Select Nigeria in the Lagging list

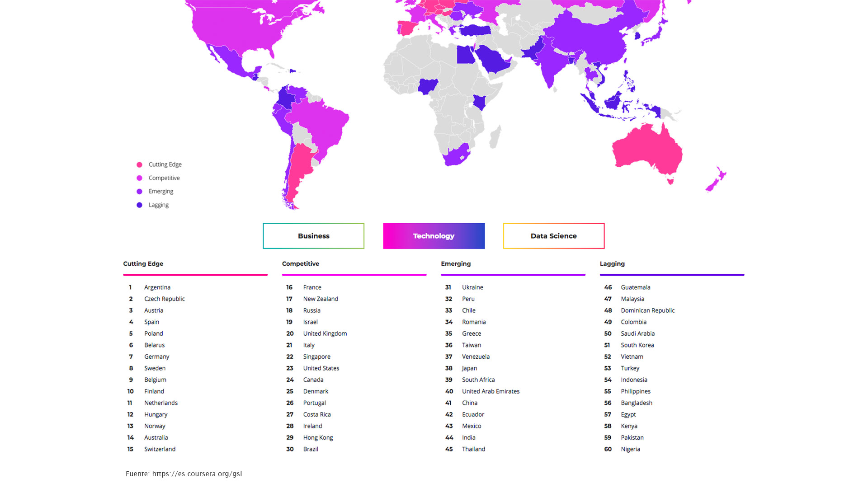tap(631, 449)
